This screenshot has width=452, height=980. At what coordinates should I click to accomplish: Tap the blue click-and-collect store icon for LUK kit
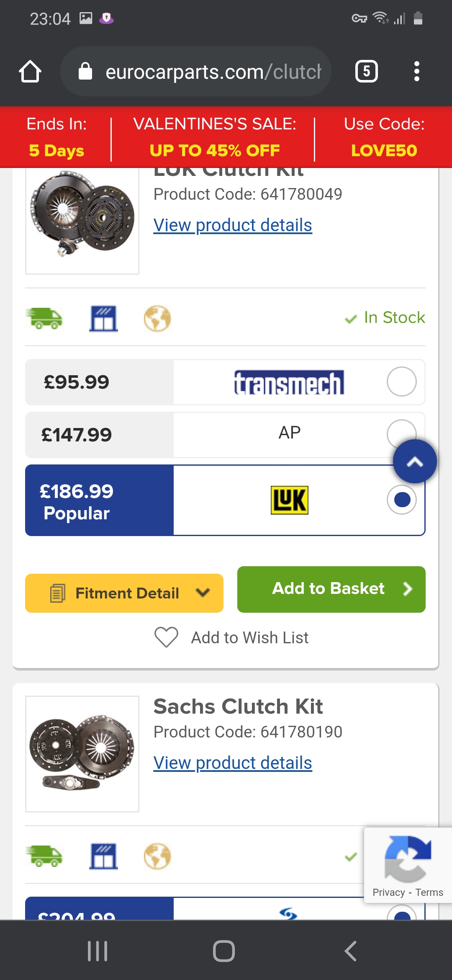pyautogui.click(x=103, y=319)
